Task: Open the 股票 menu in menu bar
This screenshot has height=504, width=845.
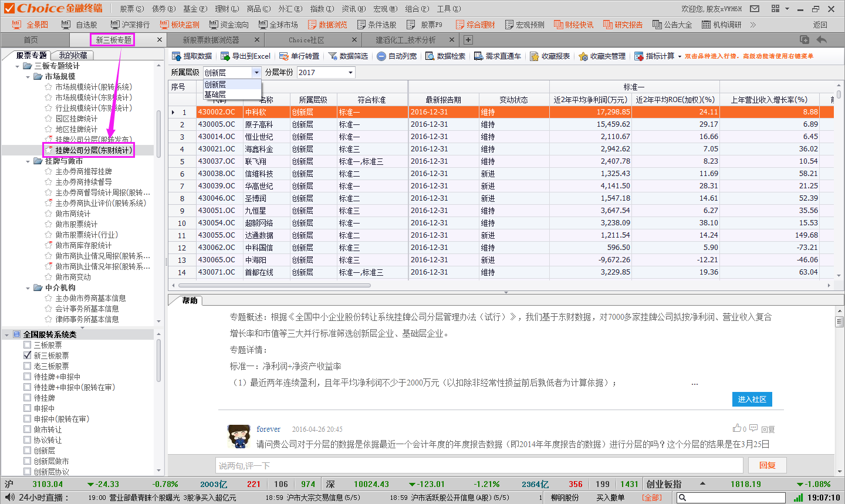Action: (131, 9)
